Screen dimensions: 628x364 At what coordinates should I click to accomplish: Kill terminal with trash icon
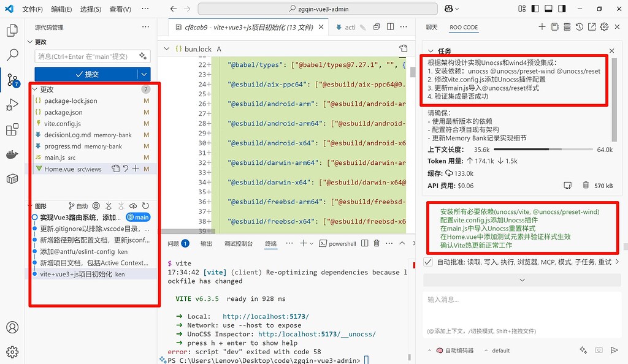377,243
